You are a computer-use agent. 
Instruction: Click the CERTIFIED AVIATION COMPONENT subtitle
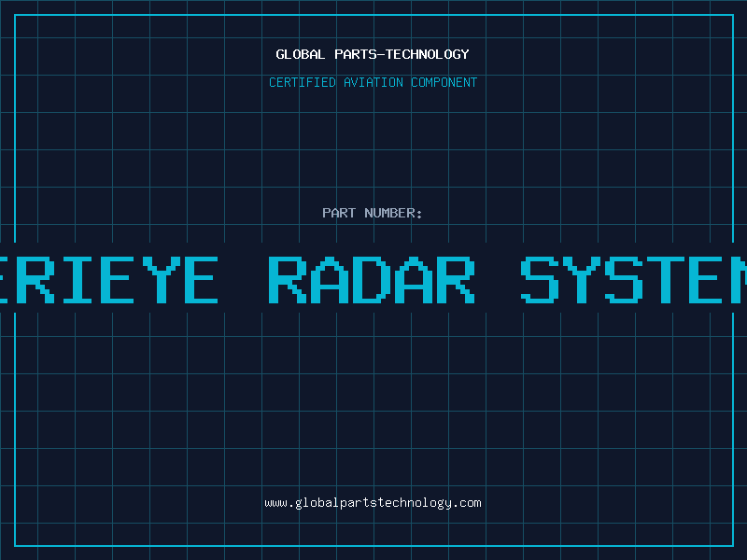(x=373, y=82)
